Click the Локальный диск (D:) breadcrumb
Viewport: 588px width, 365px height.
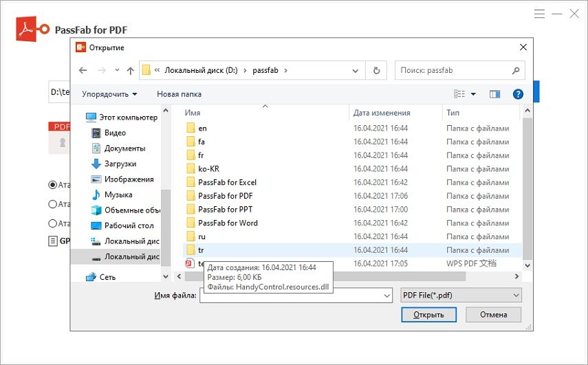[x=202, y=70]
